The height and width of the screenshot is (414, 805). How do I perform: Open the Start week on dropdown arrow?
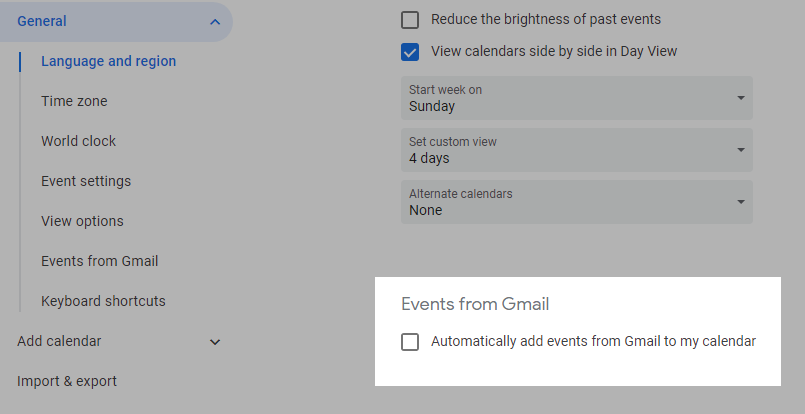[741, 98]
